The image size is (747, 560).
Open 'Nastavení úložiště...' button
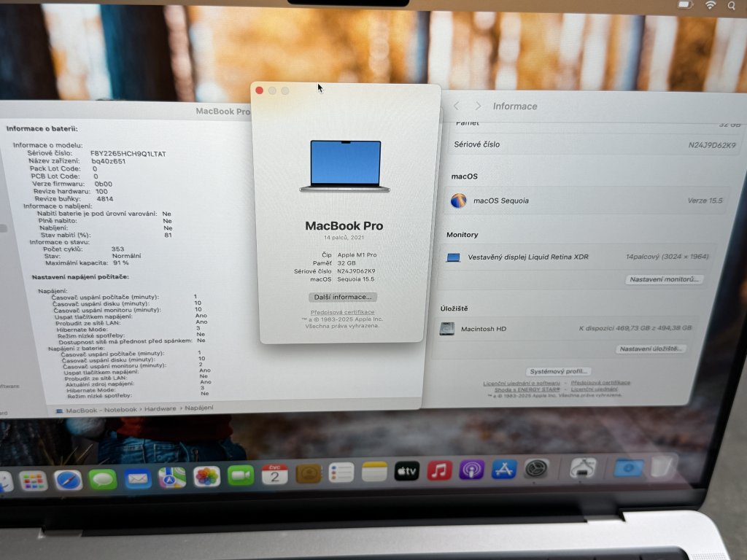[x=650, y=349]
